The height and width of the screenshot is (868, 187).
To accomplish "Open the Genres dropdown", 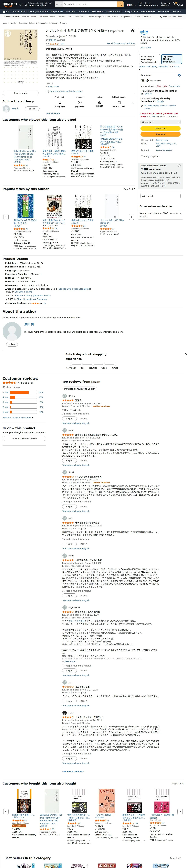I will (x=61, y=16).
